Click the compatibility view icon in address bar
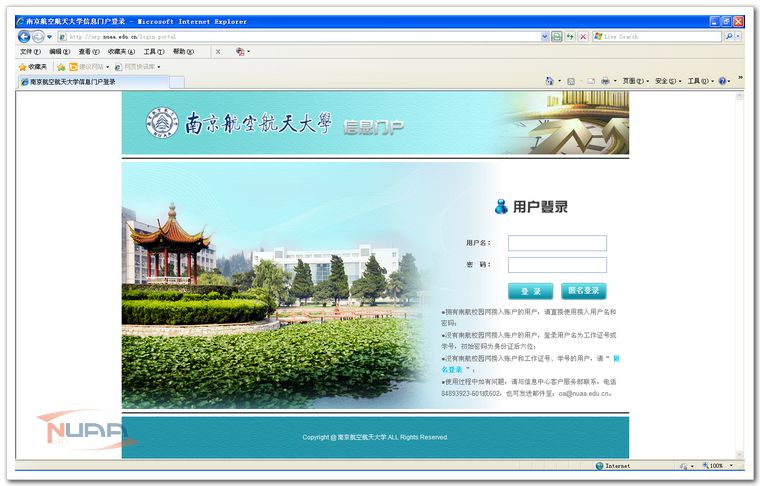Screen dimensions: 760x486 point(557,36)
